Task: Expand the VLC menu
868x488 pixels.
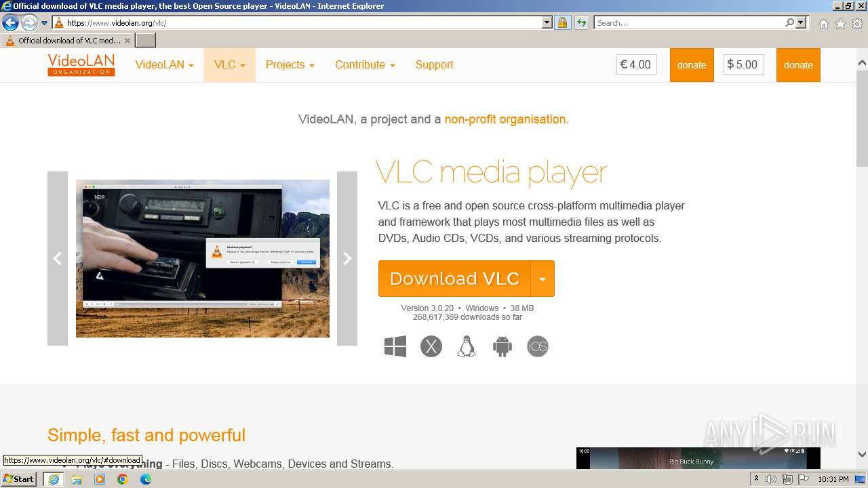Action: (230, 65)
